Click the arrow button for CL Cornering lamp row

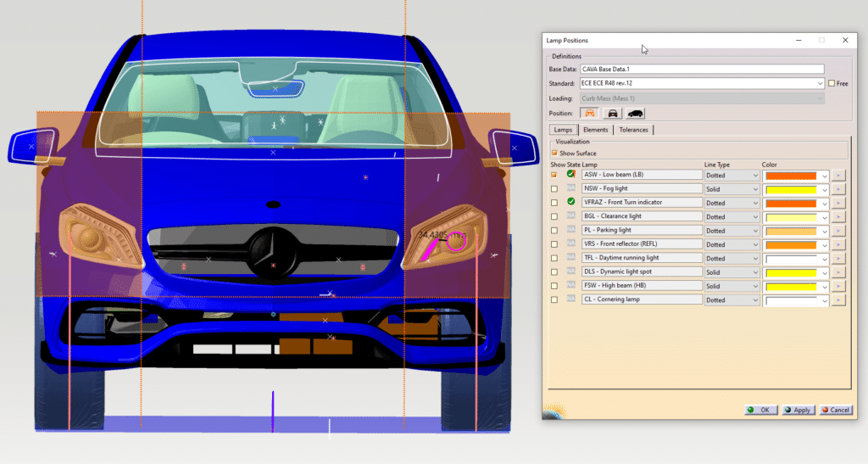(838, 299)
